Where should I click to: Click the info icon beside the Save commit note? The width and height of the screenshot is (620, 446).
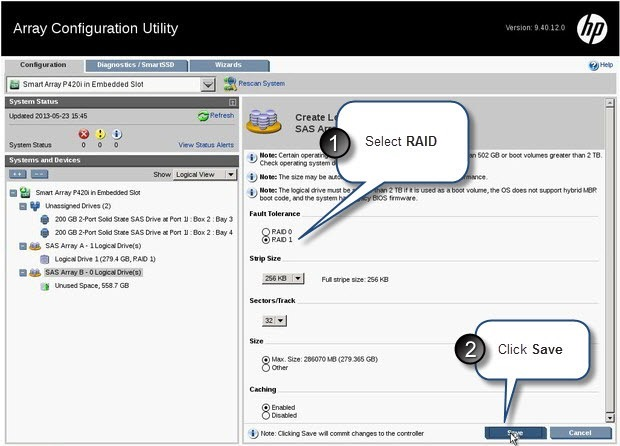[x=253, y=433]
